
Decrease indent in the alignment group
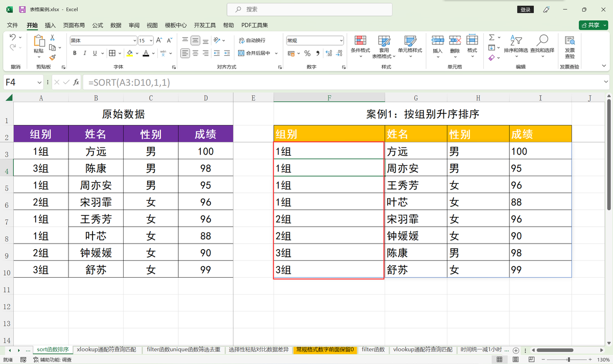point(217,53)
